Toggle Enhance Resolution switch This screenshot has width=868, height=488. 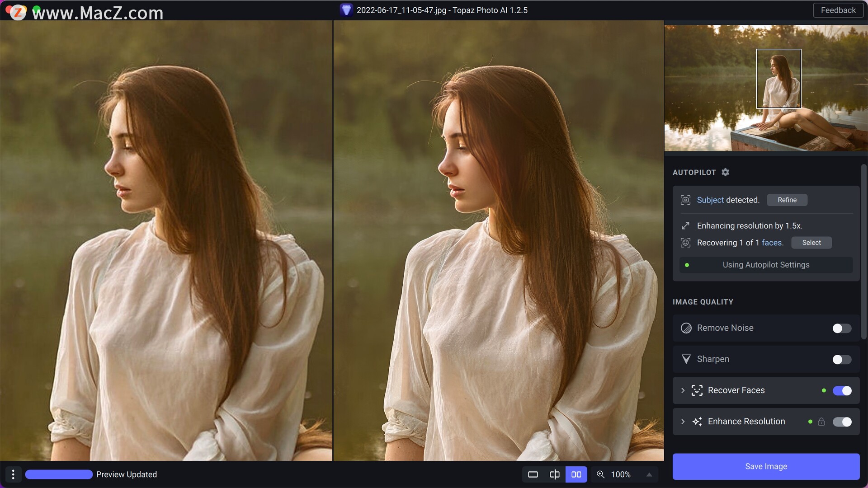point(842,422)
